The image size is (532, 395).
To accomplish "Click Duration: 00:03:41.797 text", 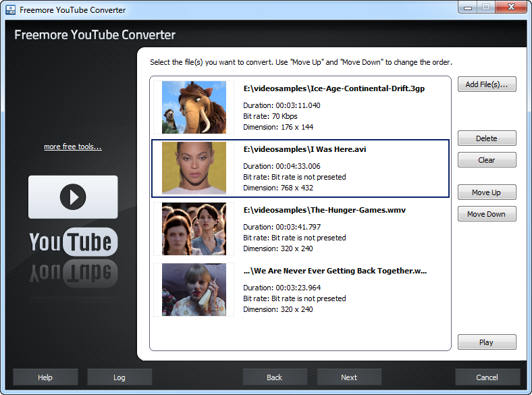I will coord(282,227).
